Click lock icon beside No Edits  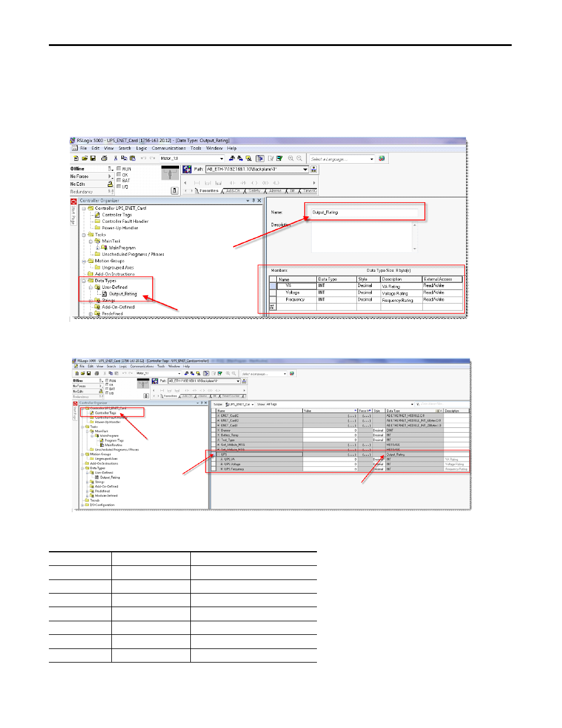[110, 184]
